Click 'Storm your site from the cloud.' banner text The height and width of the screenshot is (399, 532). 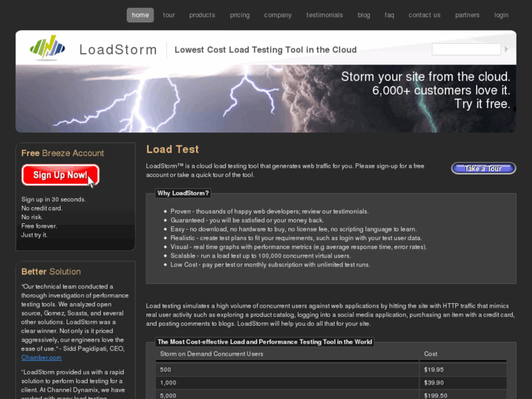point(425,77)
